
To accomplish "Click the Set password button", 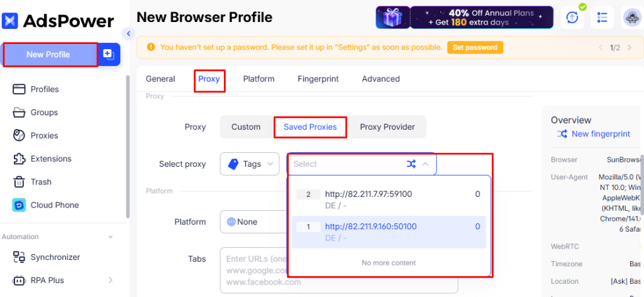I will [x=475, y=47].
